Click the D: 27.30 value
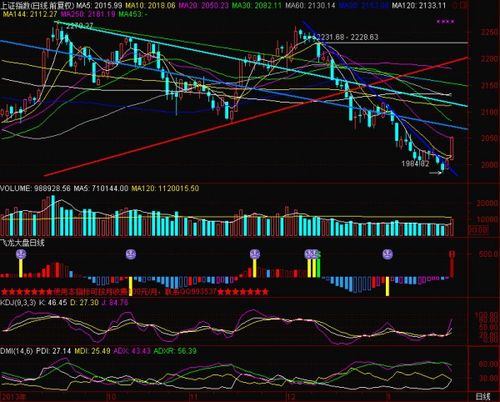The image size is (500, 402). [x=85, y=303]
